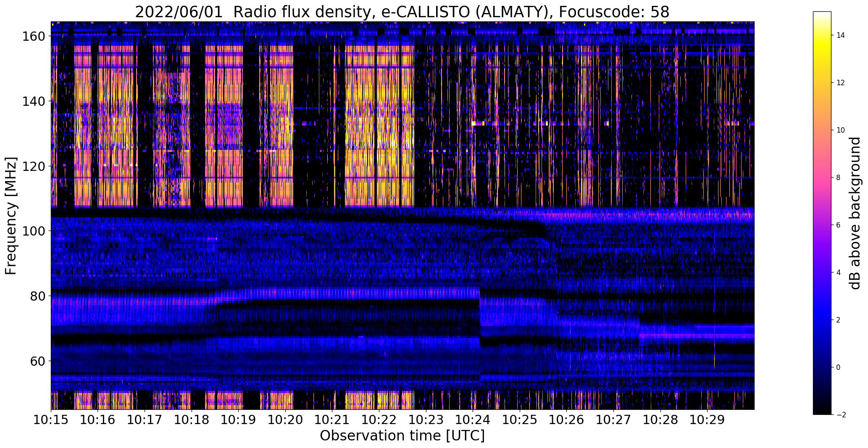Click the 10:24 time tick label
This screenshot has height=448, width=868.
pos(473,420)
